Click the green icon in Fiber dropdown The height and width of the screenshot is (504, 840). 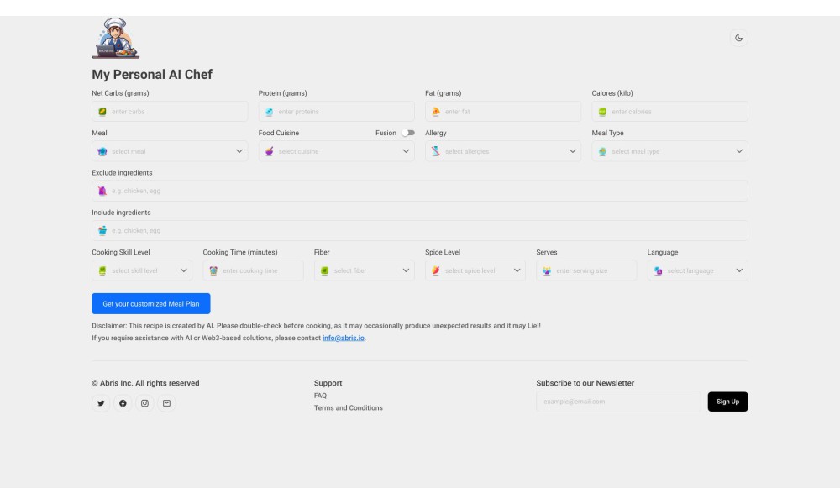pyautogui.click(x=324, y=271)
